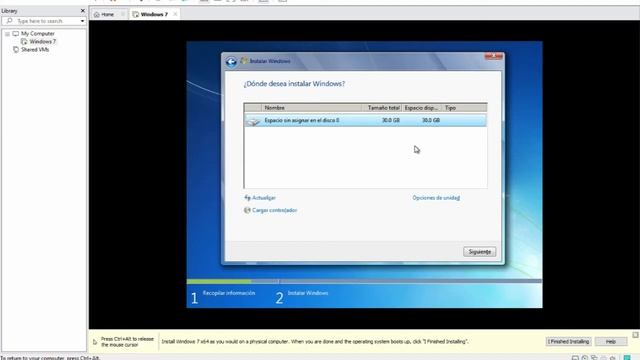
Task: Sort by the Tipo column header
Action: click(x=464, y=108)
